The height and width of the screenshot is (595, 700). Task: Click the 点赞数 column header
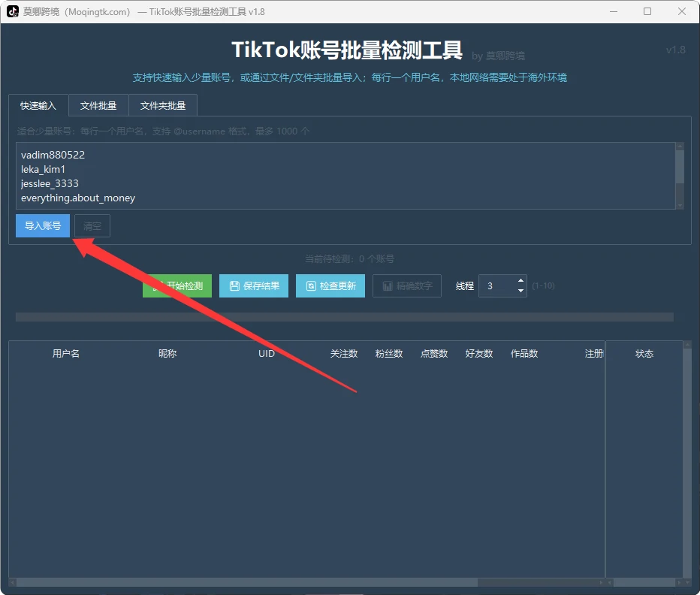tap(434, 354)
